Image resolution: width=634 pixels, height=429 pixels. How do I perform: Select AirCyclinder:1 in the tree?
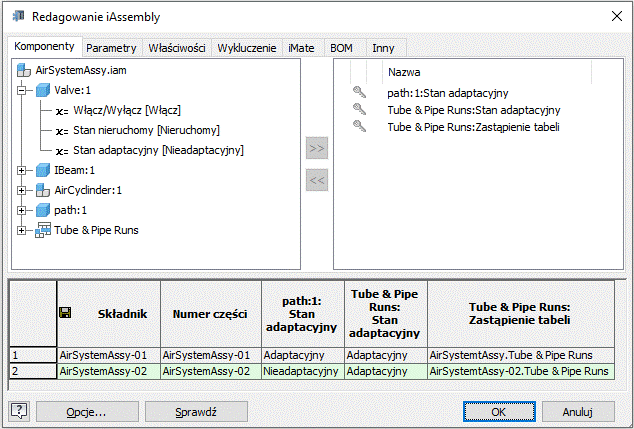pyautogui.click(x=88, y=190)
